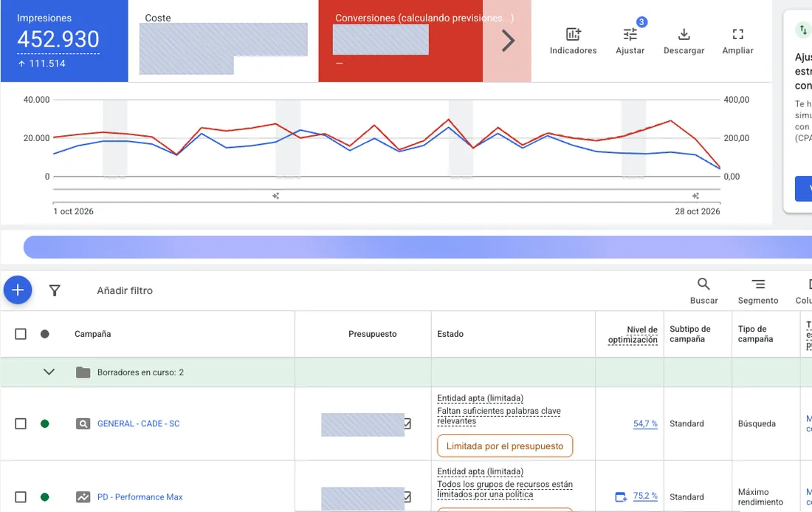
Task: Open the Segmento segment tool
Action: 758,290
